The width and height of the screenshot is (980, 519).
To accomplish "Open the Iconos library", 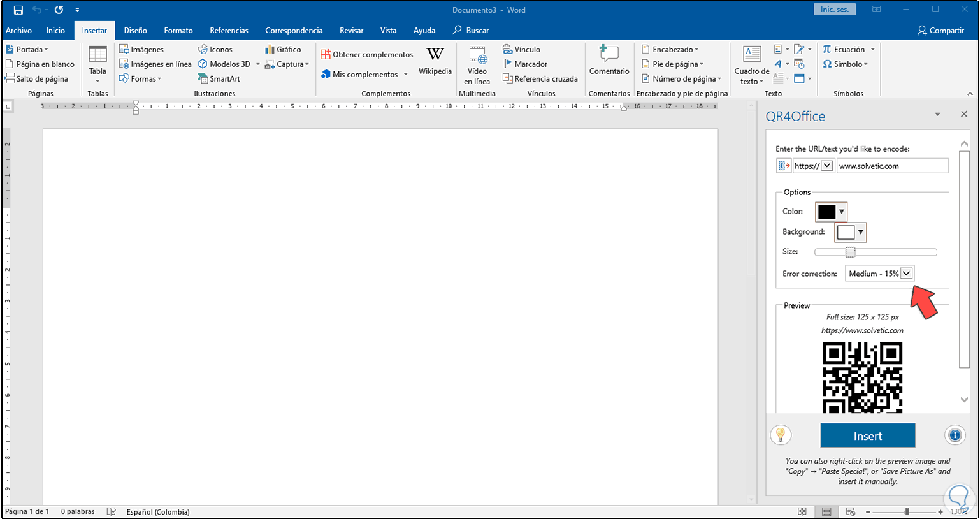I will (x=215, y=49).
